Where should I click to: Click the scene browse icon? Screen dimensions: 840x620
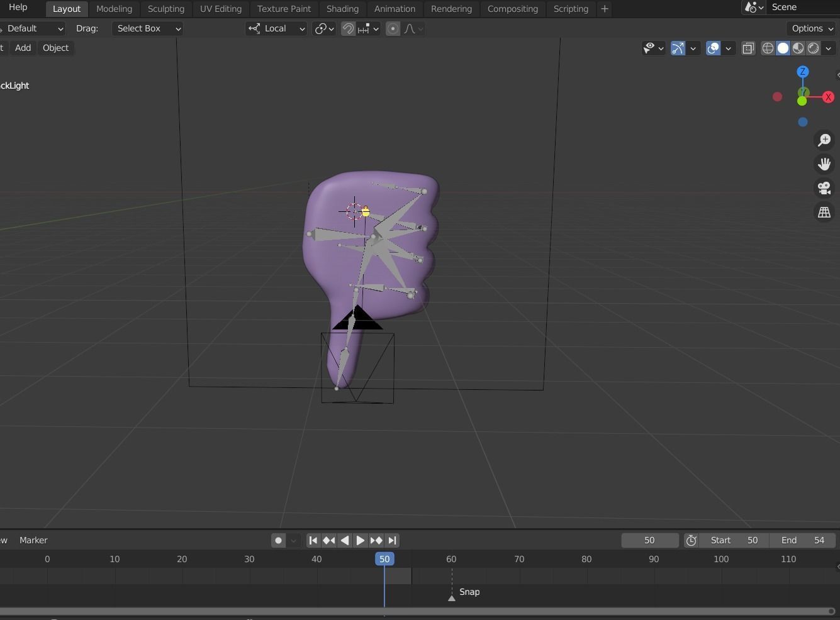pos(754,8)
